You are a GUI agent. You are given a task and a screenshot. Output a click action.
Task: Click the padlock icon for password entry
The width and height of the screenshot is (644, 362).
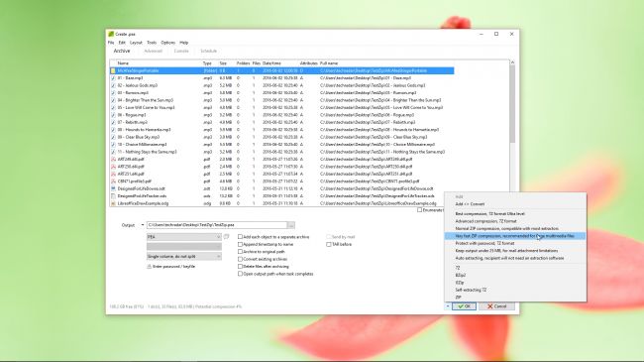pyautogui.click(x=149, y=267)
